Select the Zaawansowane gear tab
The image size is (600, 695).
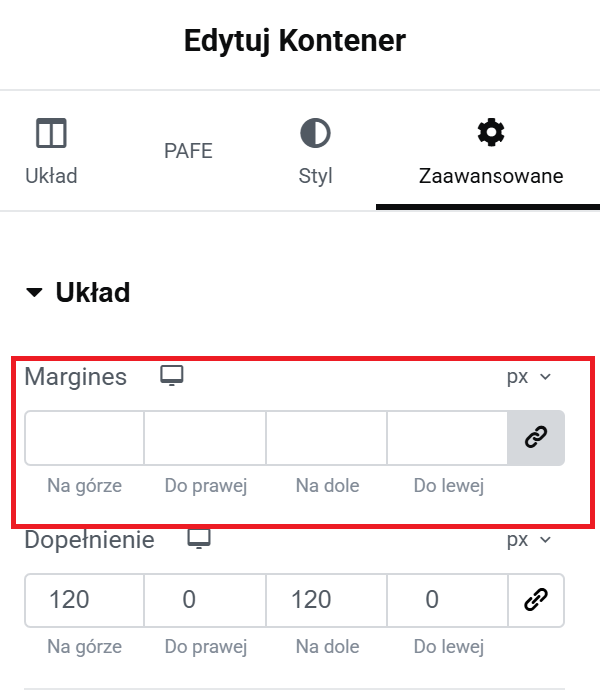pos(491,152)
